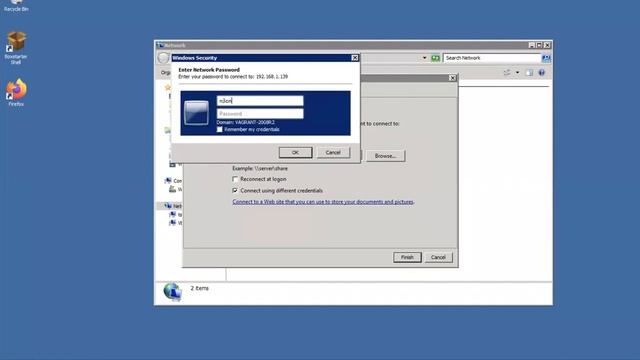The image size is (640, 360).
Task: Toggle Reconnect at logon checkbox
Action: pos(235,179)
